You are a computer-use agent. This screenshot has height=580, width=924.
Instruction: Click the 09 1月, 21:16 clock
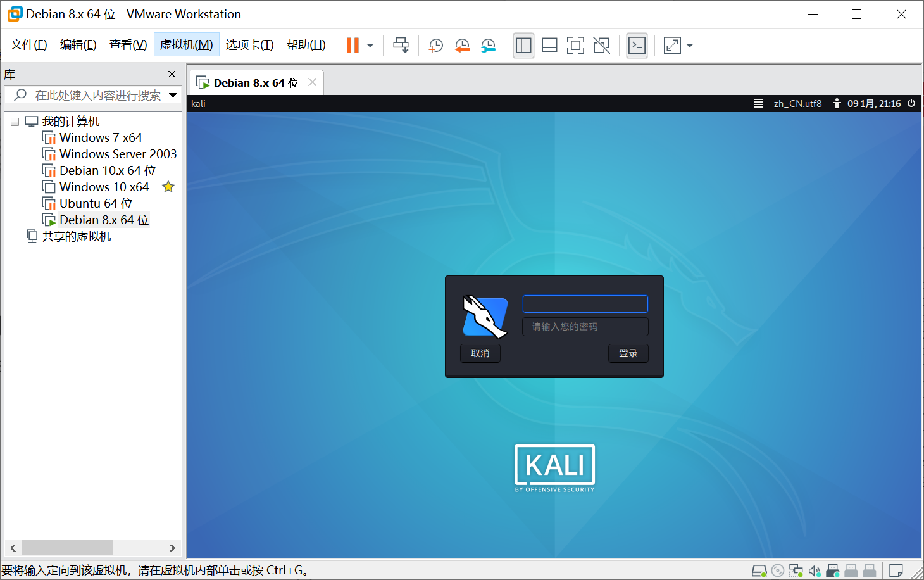874,104
